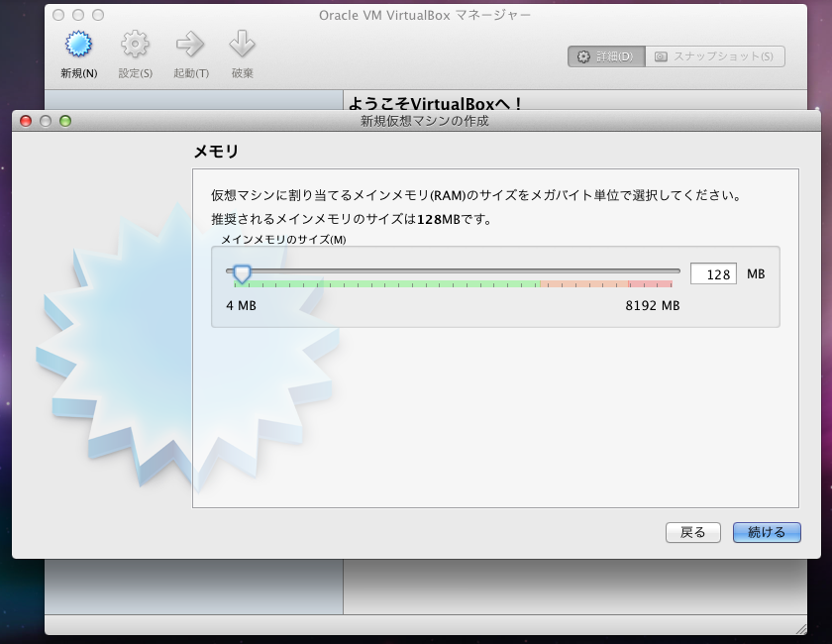Continue with the 続ける button
Screen dimensions: 832x644
click(x=767, y=532)
